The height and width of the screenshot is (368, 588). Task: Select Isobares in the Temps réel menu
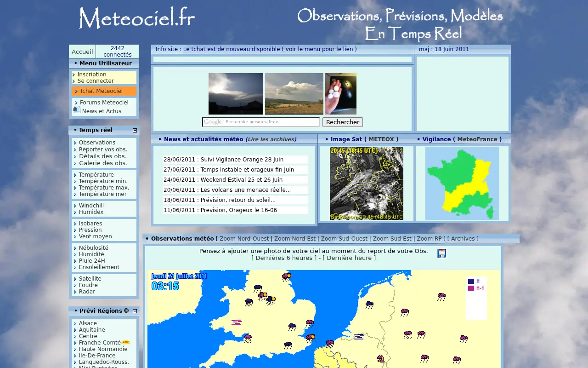[90, 224]
